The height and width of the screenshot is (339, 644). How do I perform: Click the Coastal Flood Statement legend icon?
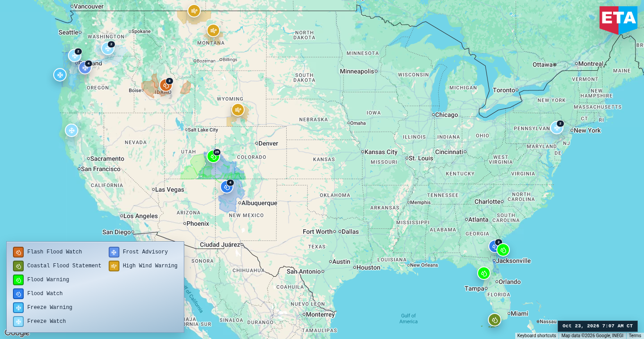(18, 266)
